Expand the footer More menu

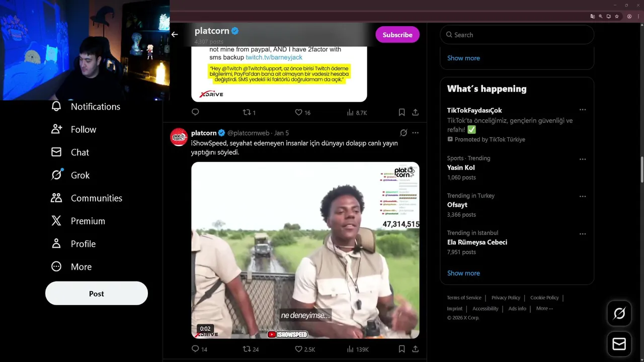point(544,308)
